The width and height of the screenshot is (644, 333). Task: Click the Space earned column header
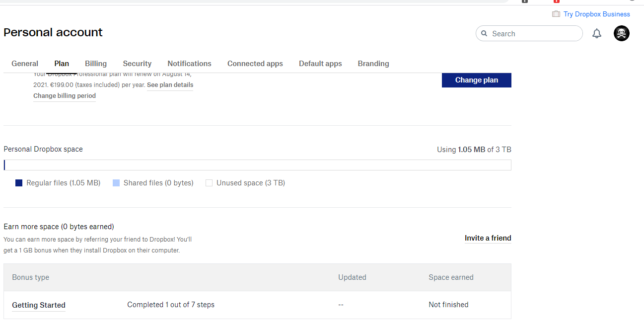(x=451, y=277)
